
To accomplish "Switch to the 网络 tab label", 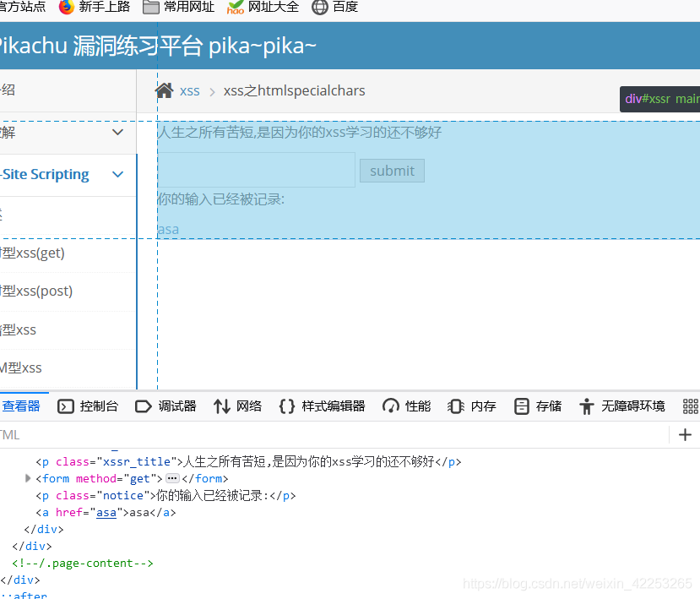I will point(249,406).
